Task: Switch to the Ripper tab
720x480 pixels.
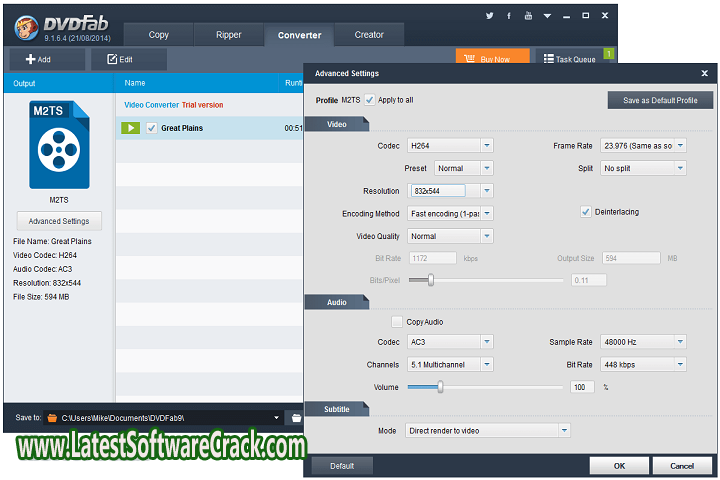Action: click(x=229, y=35)
